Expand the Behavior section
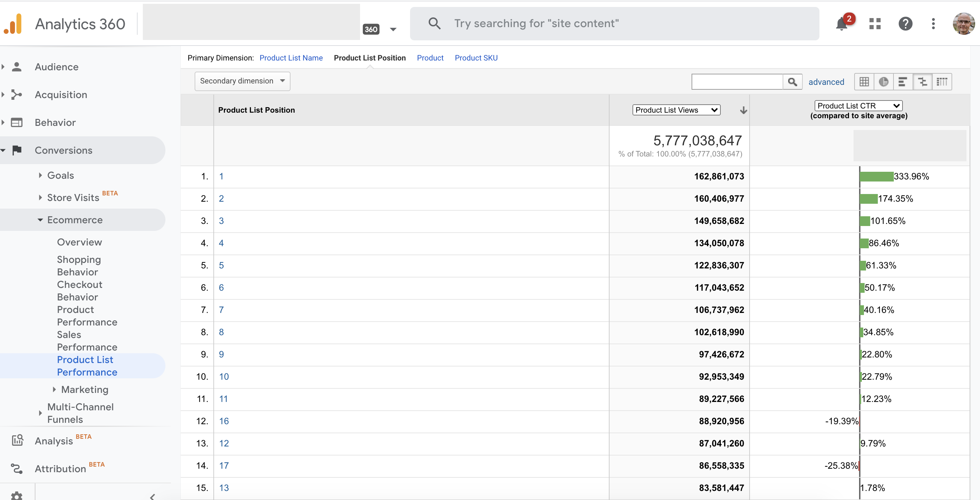This screenshot has height=500, width=980. coord(3,122)
